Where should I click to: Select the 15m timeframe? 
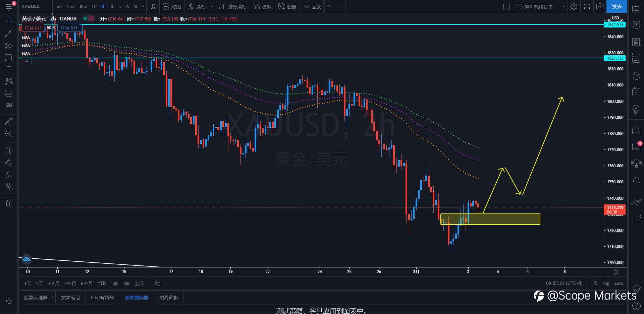[70, 6]
